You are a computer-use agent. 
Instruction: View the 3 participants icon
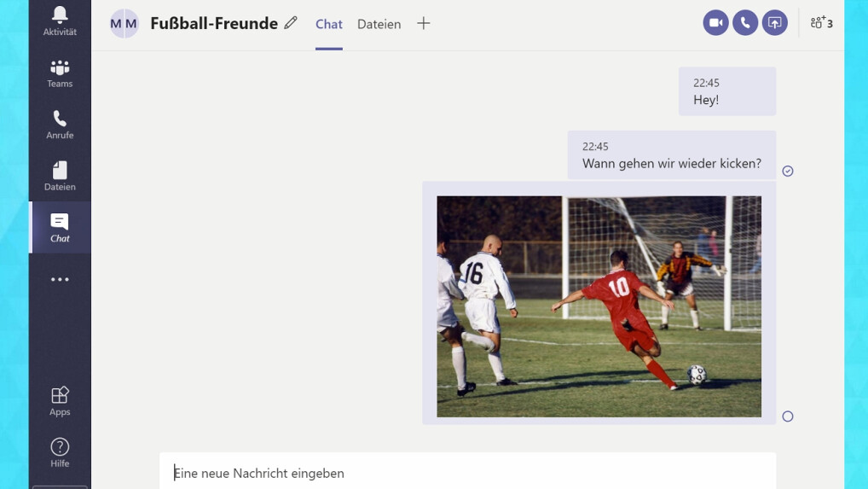click(x=821, y=23)
